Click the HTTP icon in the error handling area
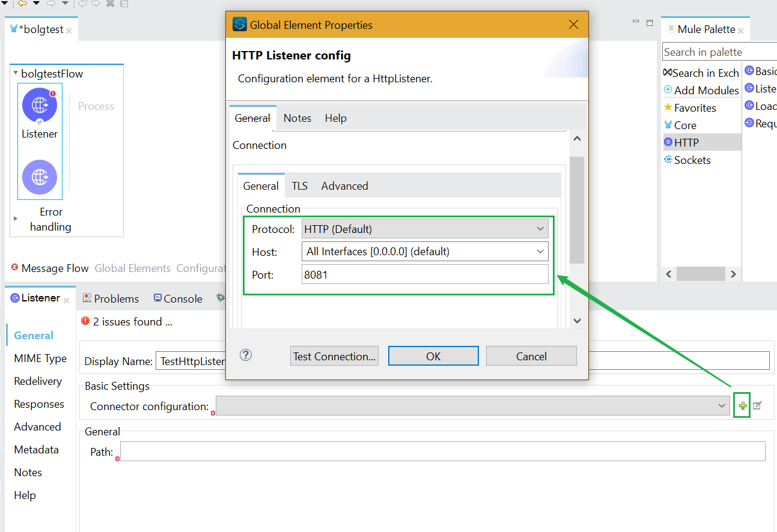The image size is (777, 532). pos(40,177)
